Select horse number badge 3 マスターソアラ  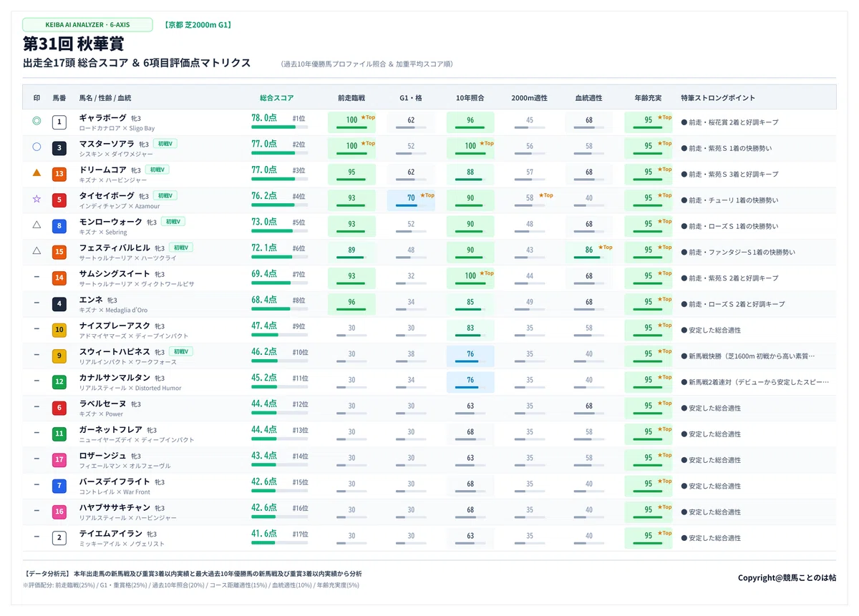tap(59, 148)
